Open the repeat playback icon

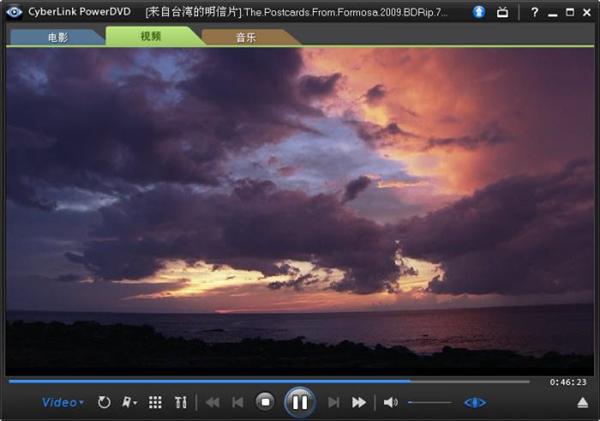click(x=104, y=402)
